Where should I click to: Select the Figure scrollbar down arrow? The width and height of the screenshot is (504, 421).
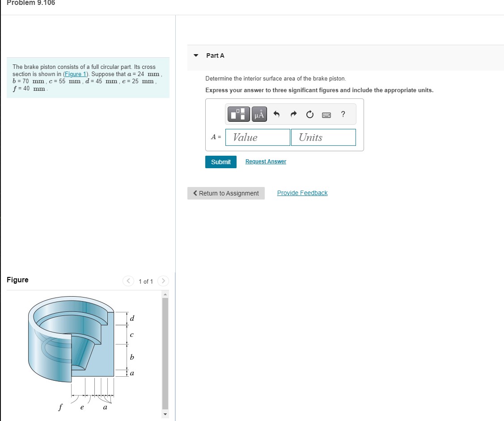(165, 414)
